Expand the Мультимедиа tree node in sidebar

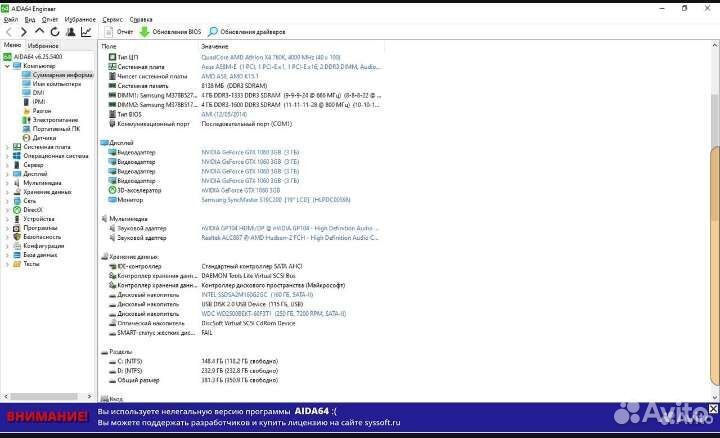click(x=7, y=183)
